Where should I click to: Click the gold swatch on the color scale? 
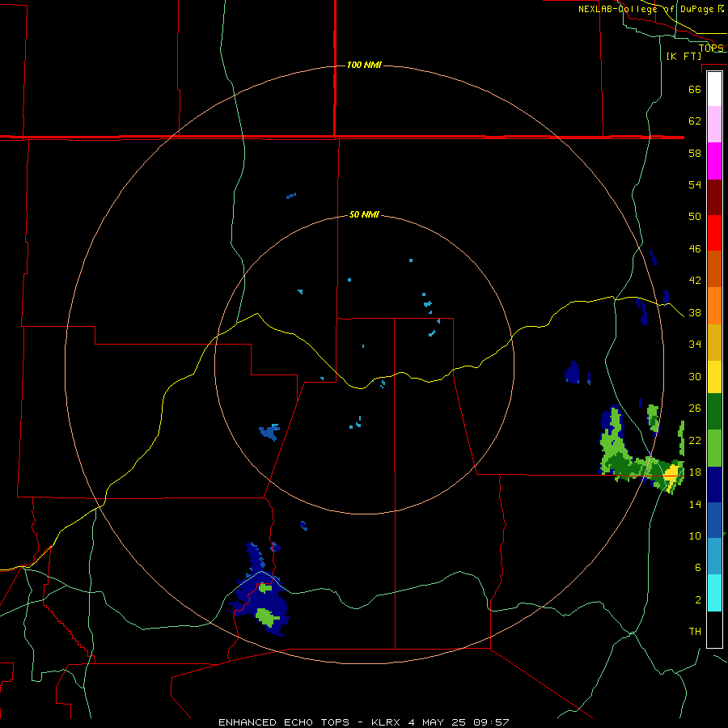[714, 342]
